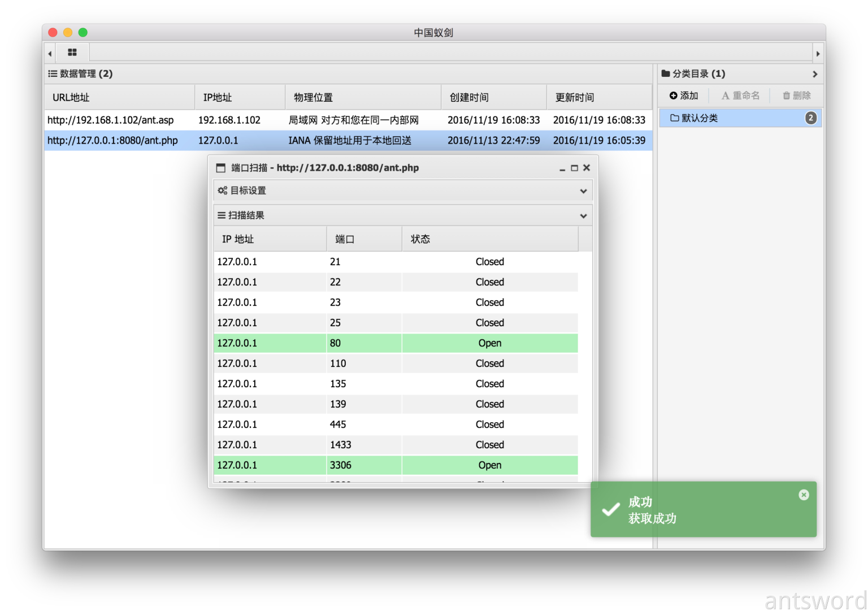Close the port scan dialog

tap(587, 168)
